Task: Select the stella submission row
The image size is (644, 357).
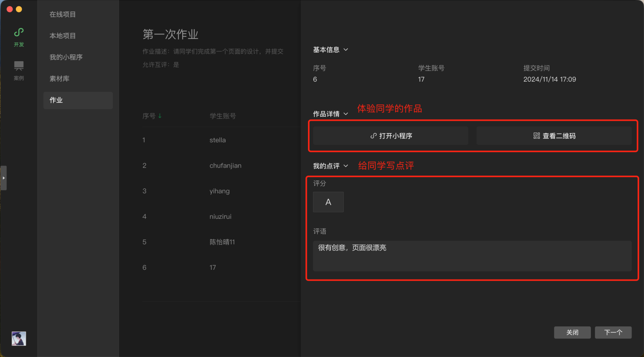Action: pos(221,140)
